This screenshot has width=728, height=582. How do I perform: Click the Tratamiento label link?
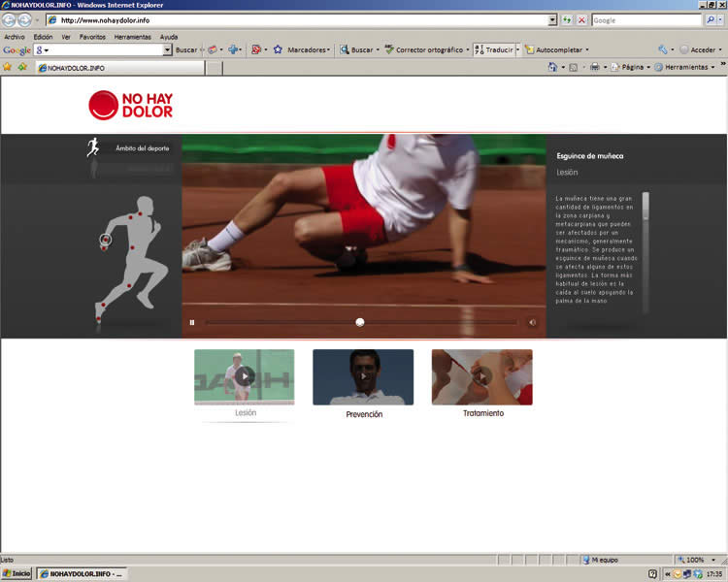(482, 413)
